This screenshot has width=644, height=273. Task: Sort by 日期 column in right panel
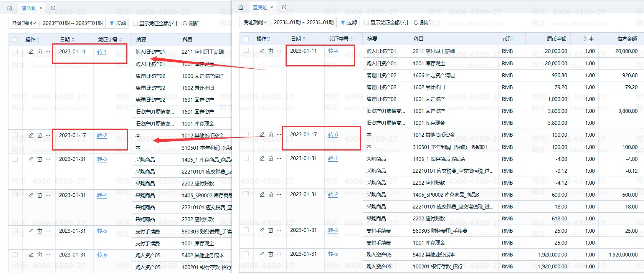point(298,39)
